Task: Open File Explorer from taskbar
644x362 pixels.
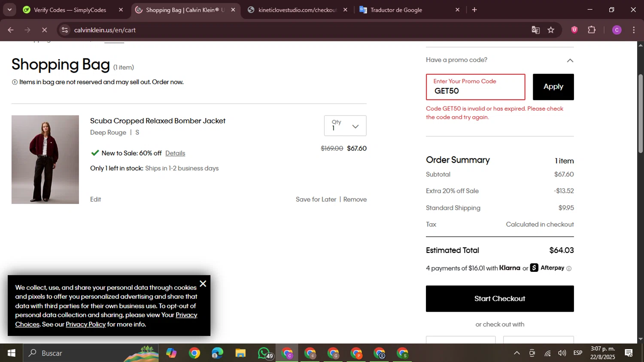Action: point(240,353)
